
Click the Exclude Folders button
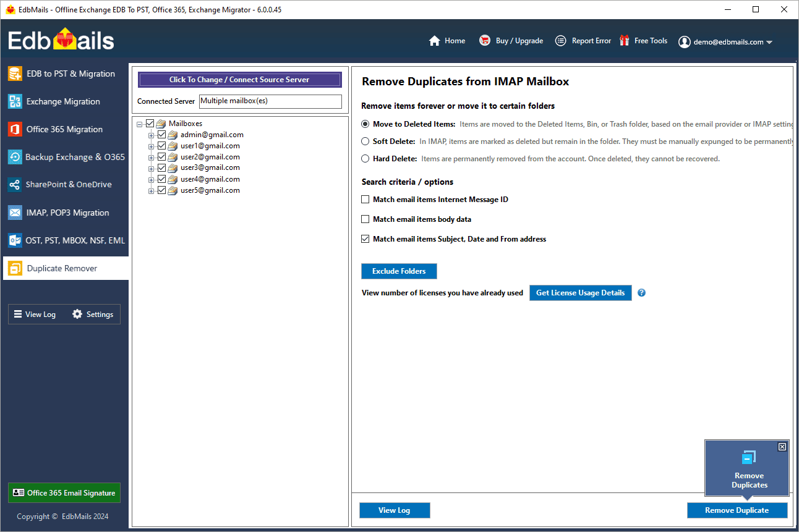click(x=399, y=271)
